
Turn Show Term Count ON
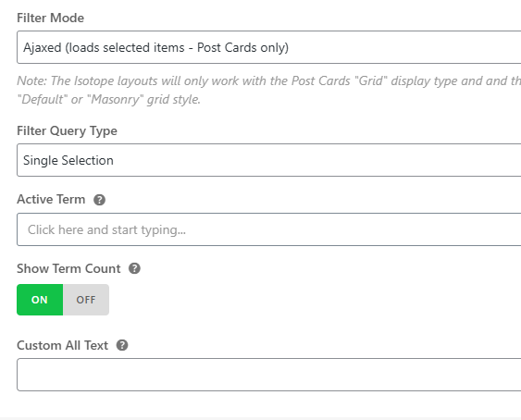[x=40, y=300]
